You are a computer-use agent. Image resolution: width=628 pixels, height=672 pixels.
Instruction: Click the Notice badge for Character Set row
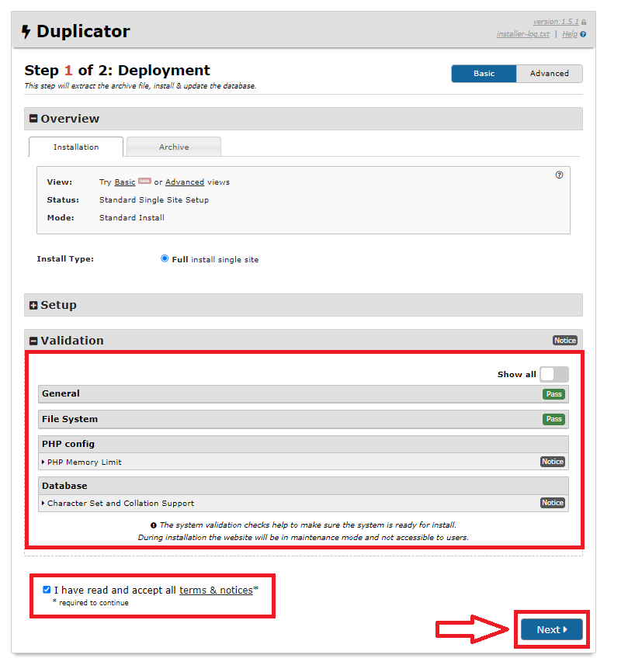click(x=553, y=503)
